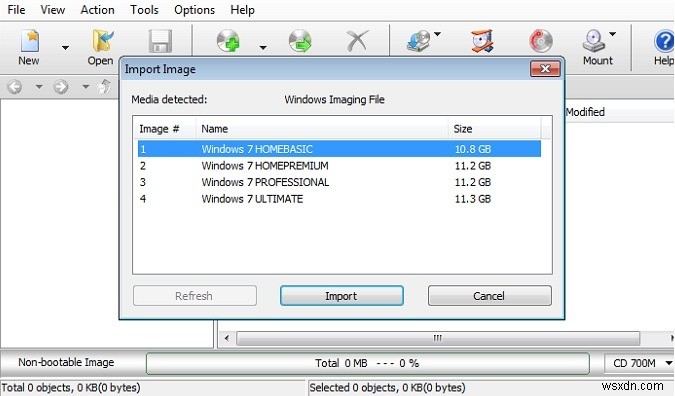Click the horizontal scrollbar left arrow
Viewport: 675px width, 396px height.
[226, 338]
